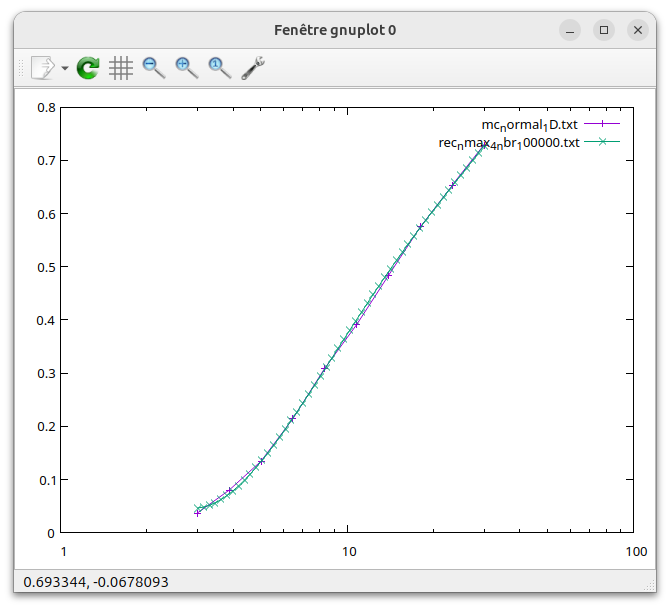
Task: Click the window resize grip corner
Action: [650, 585]
